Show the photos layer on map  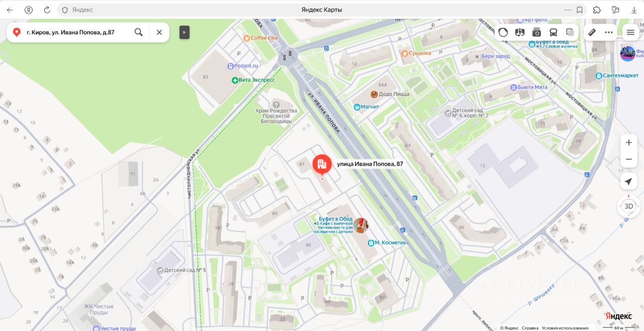click(x=536, y=32)
